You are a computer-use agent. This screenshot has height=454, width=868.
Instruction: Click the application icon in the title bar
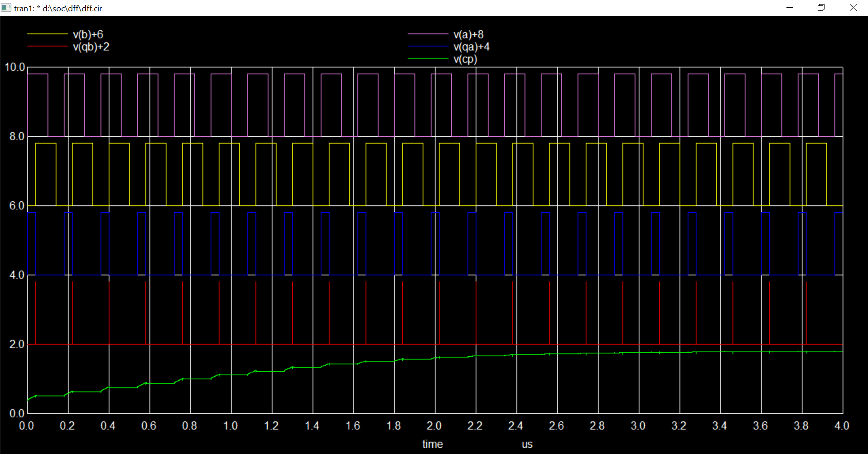tap(6, 7)
